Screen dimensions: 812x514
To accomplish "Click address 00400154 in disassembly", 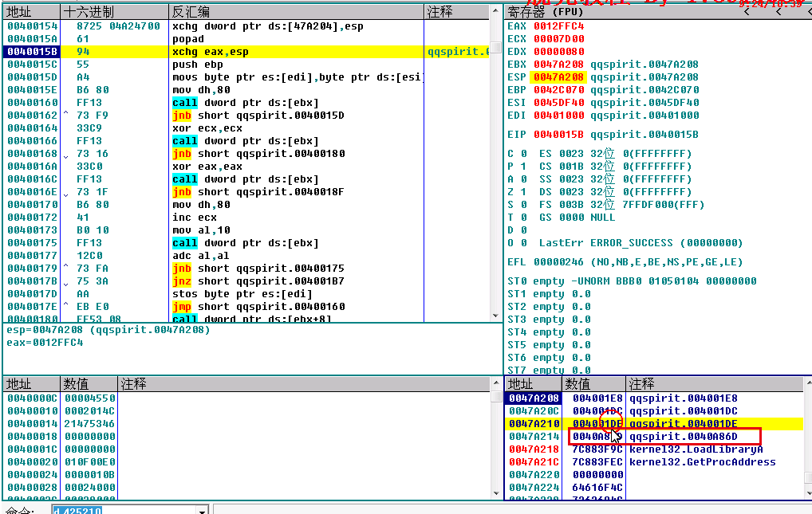I will click(x=32, y=26).
